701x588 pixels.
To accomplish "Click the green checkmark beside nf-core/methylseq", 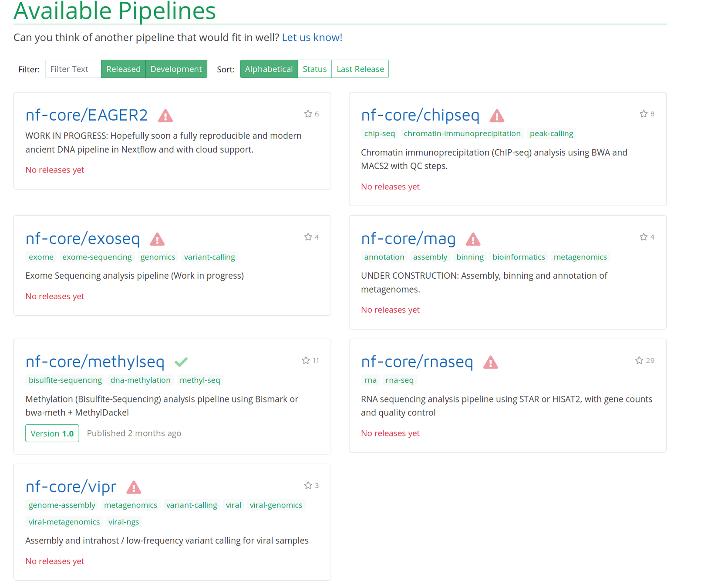I will tap(181, 362).
